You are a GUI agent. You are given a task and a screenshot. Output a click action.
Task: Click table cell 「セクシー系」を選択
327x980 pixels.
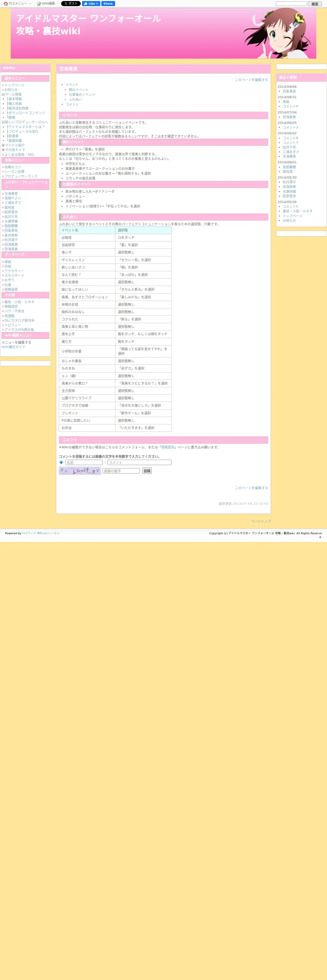tap(143, 260)
